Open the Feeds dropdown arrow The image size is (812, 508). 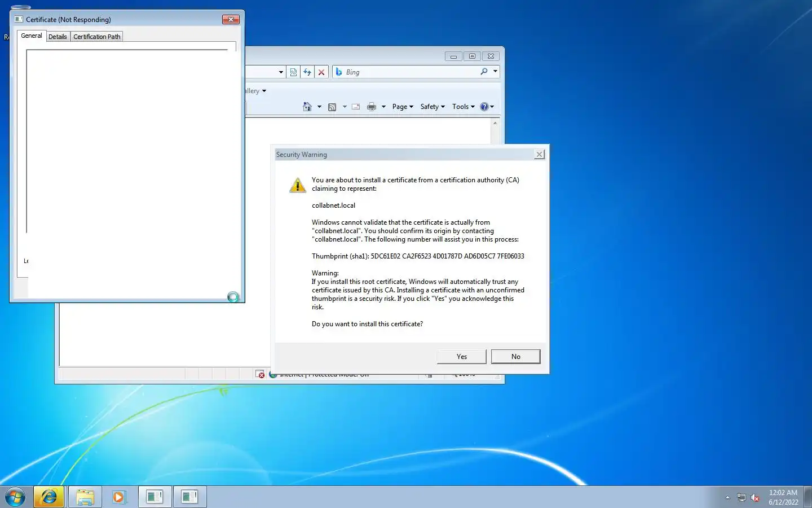345,107
